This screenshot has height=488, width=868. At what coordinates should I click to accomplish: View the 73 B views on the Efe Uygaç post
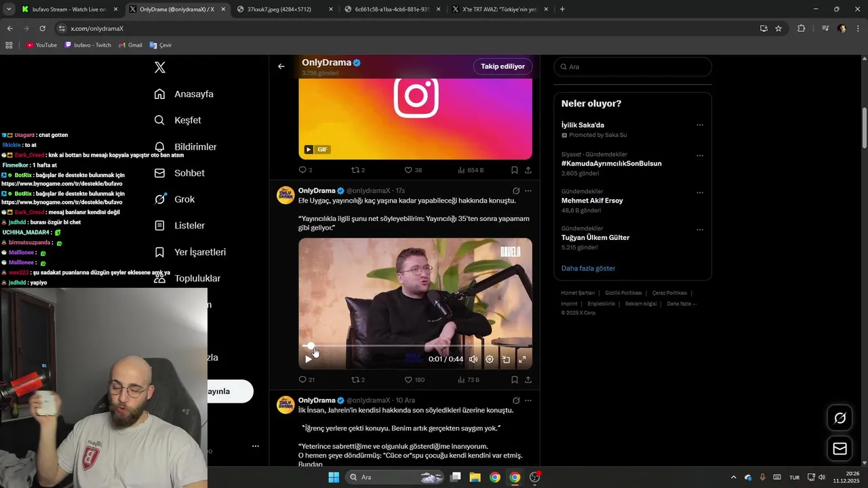point(469,380)
